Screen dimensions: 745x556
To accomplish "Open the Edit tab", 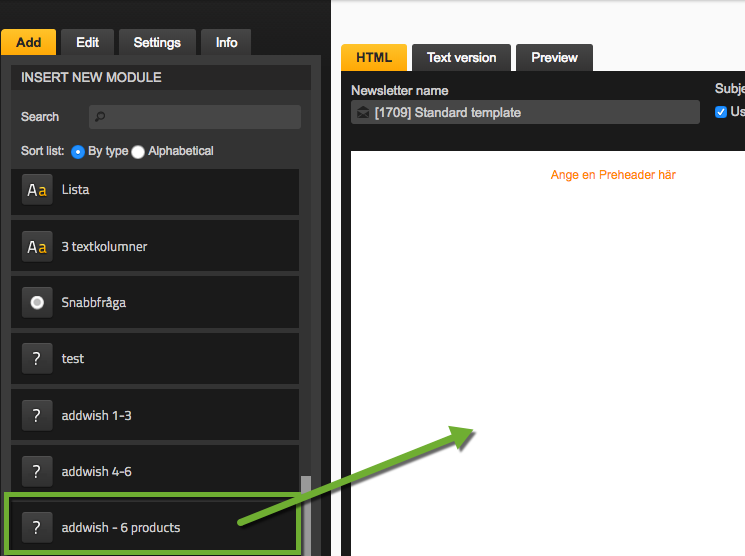I will (88, 42).
